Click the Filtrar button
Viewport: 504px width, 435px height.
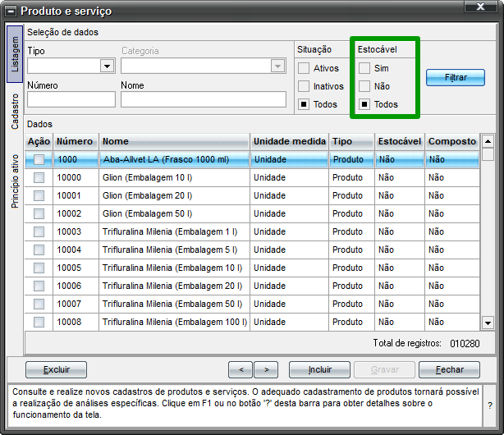455,77
